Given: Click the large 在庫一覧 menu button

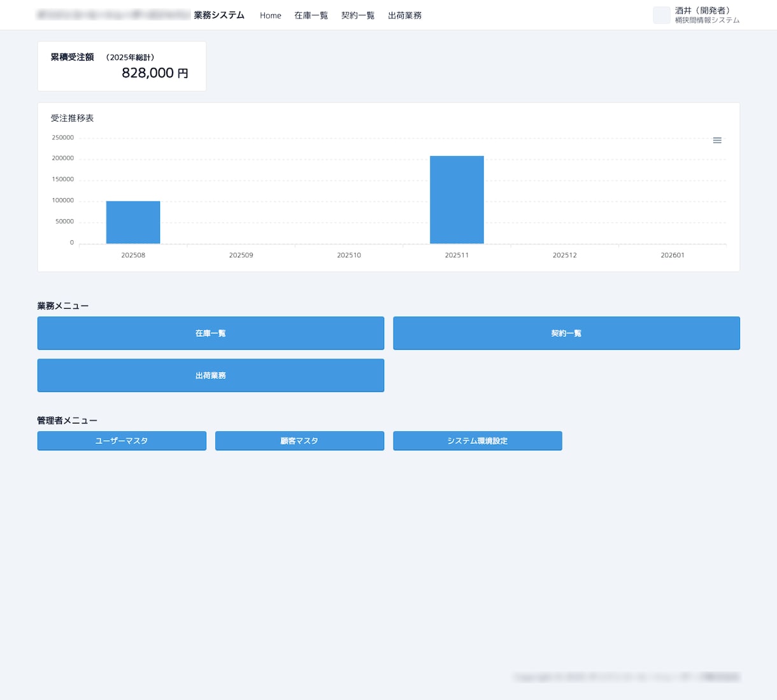Looking at the screenshot, I should pos(211,333).
